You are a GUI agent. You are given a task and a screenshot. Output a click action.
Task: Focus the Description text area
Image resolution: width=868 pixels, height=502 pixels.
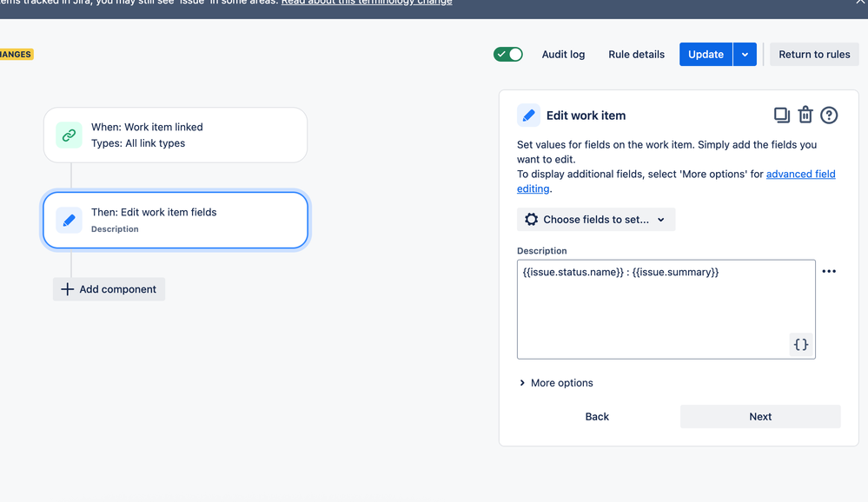coord(666,309)
